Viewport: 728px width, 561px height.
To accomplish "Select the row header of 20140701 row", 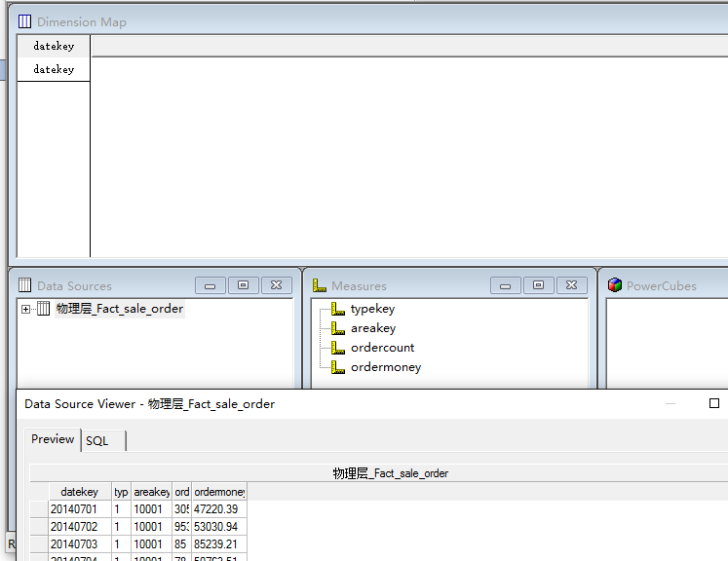I will tap(39, 509).
